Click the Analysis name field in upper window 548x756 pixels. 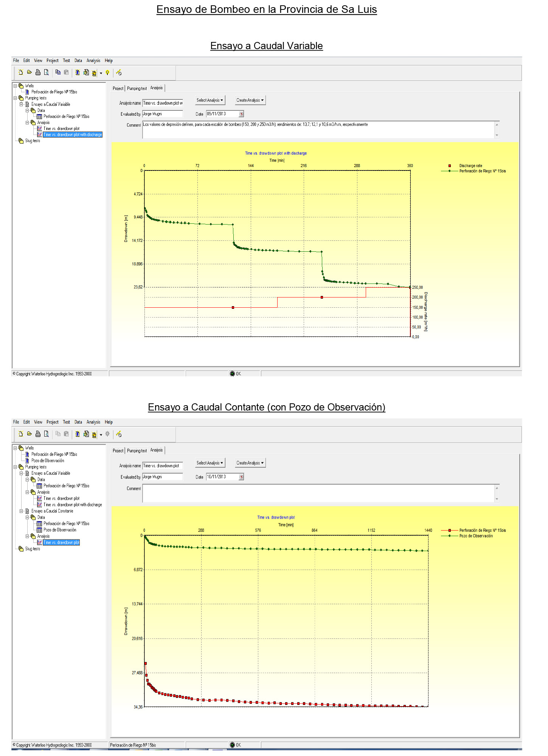coord(163,103)
